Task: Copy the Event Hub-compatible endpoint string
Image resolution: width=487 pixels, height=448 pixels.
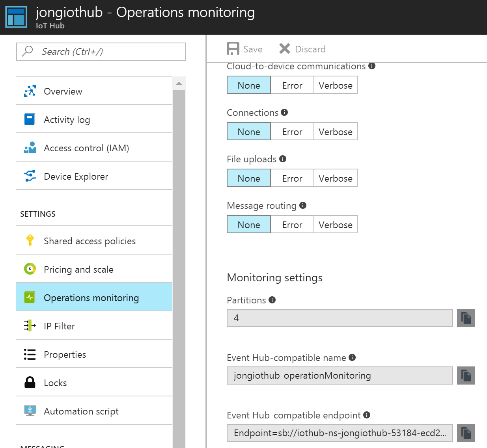Action: tap(466, 433)
